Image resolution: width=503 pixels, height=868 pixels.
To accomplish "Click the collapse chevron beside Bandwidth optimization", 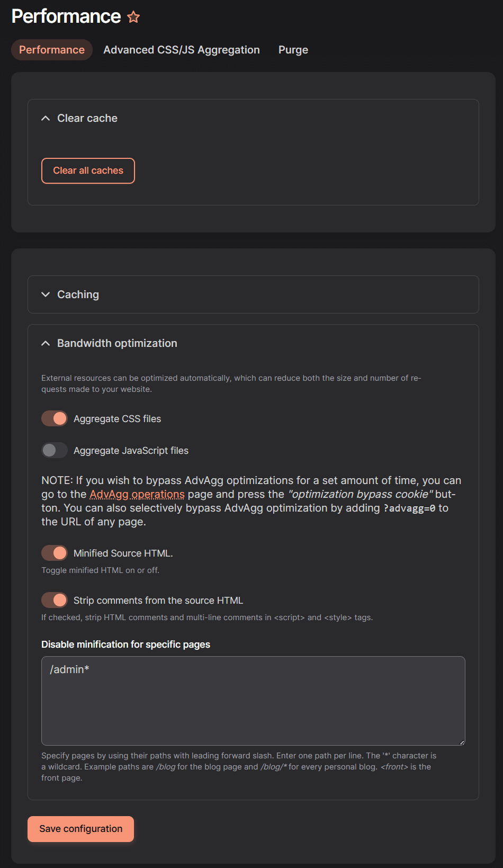I will (46, 343).
